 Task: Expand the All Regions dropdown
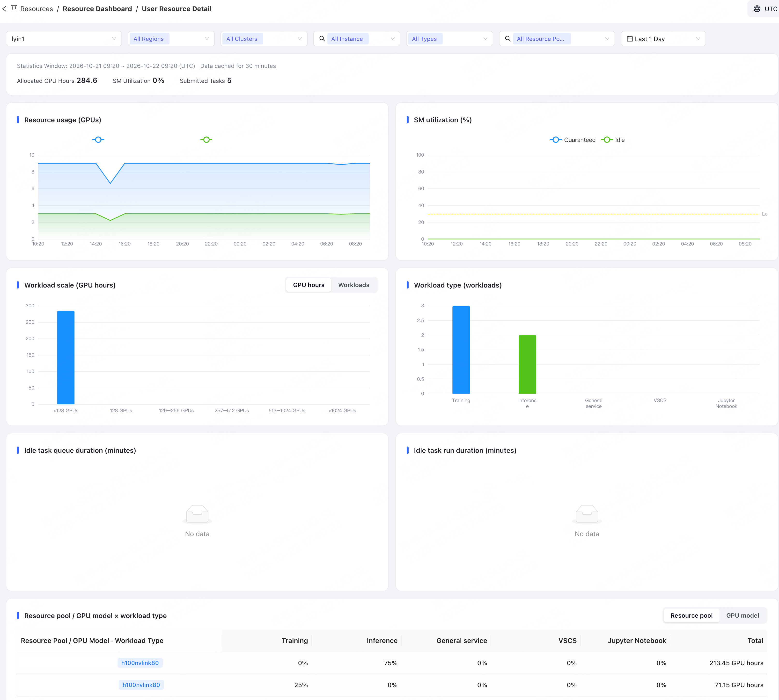click(171, 39)
